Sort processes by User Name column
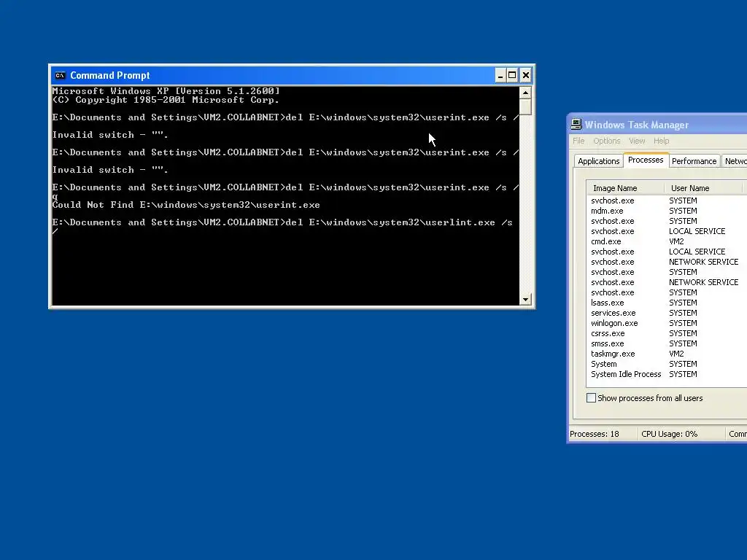Screen dimensions: 747x560 pyautogui.click(x=703, y=188)
